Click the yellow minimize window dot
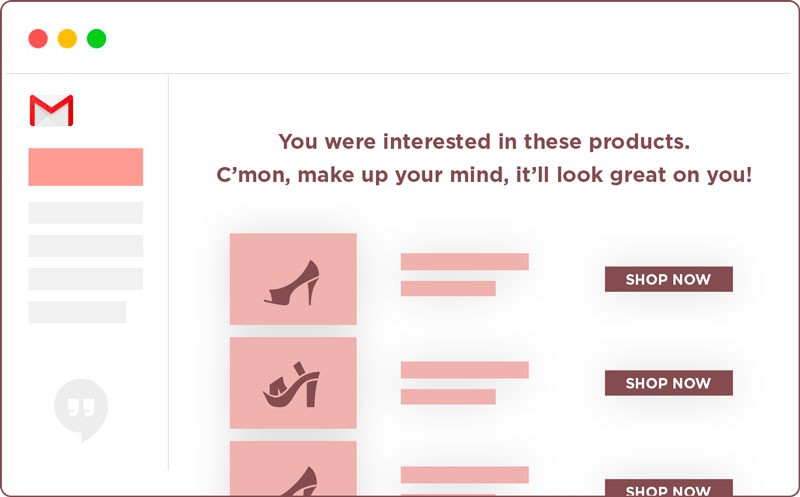The height and width of the screenshot is (497, 800). tap(67, 39)
